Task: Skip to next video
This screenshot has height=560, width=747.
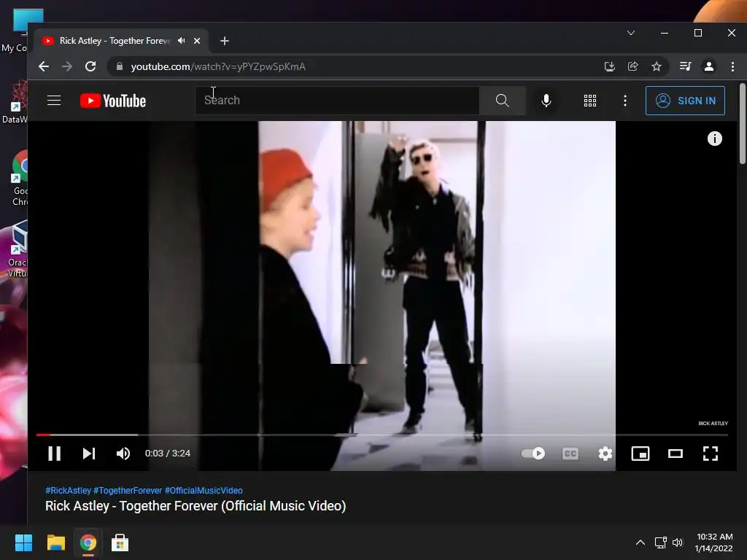Action: 88,454
